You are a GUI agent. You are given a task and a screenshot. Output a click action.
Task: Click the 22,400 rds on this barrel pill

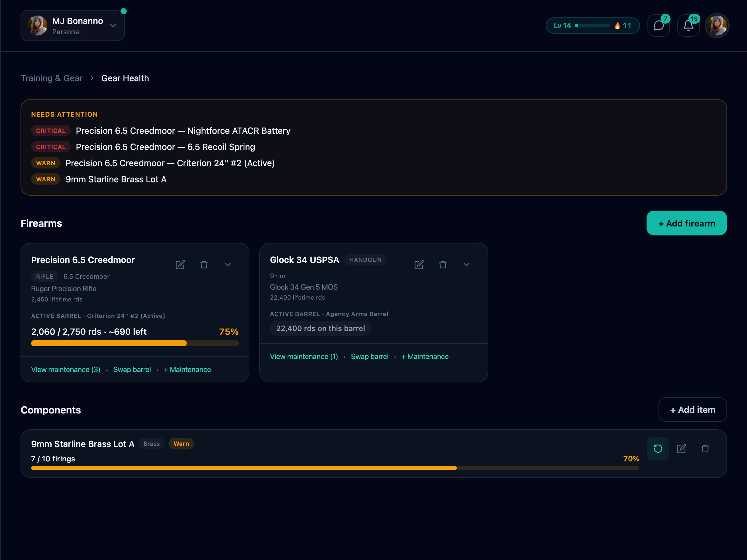click(x=321, y=328)
